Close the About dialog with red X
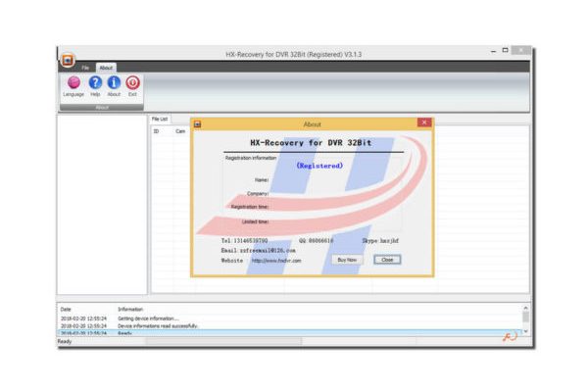The height and width of the screenshot is (392, 588). 423,123
